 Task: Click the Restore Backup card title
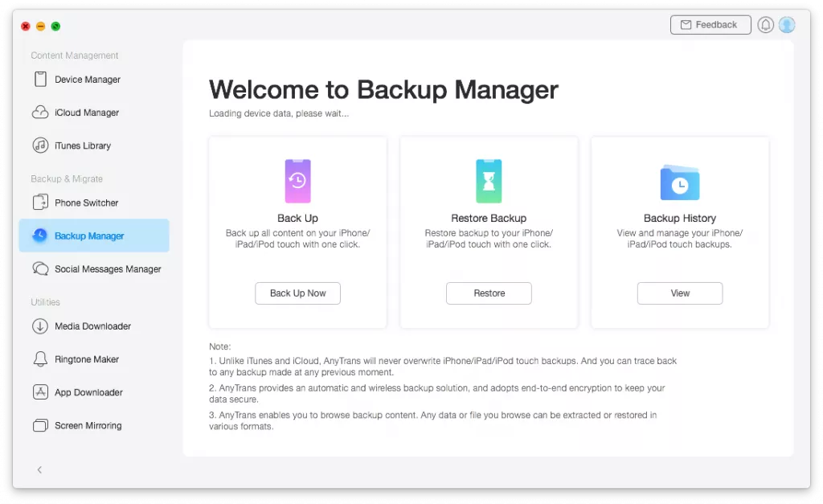point(489,218)
